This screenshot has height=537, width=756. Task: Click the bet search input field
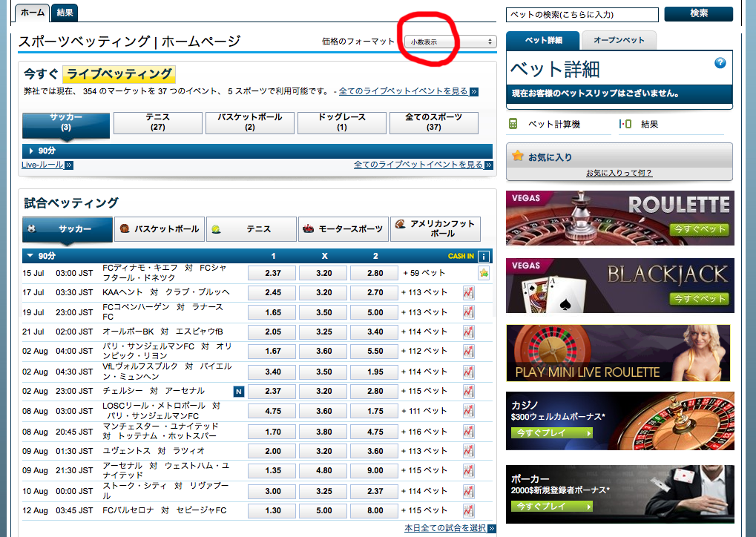pyautogui.click(x=582, y=14)
